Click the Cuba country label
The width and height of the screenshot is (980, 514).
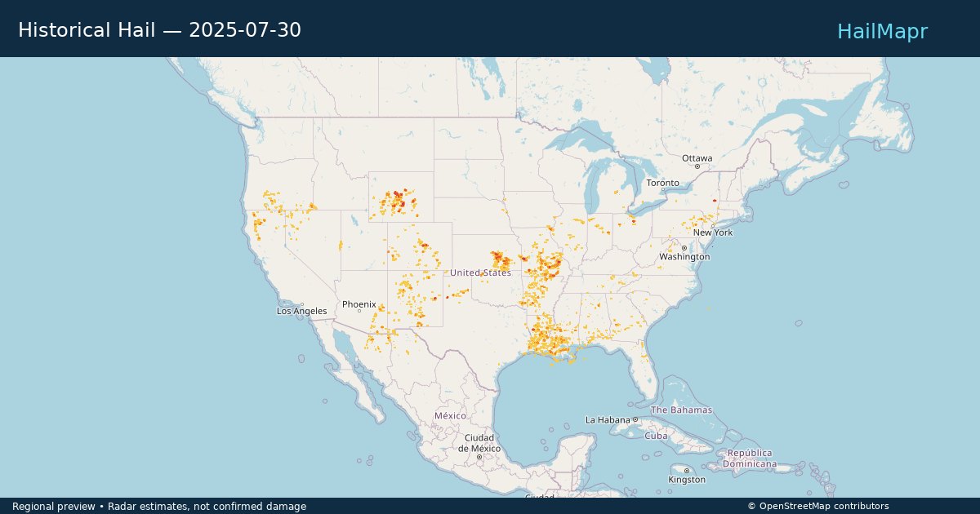656,436
